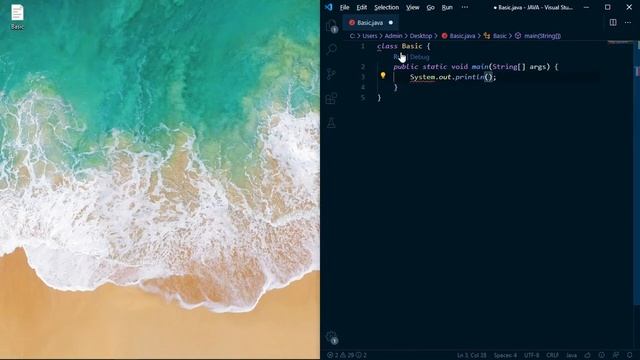The image size is (640, 360).
Task: Open the Basic.java breadcrumb dropdown
Action: point(458,36)
